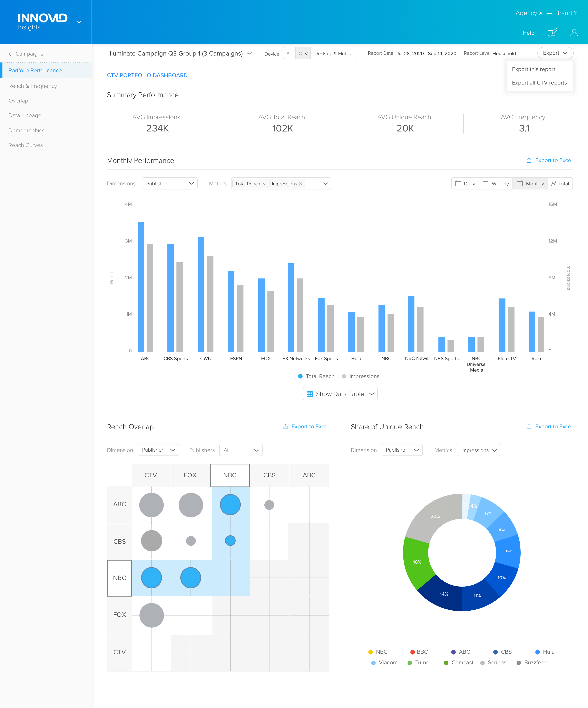Screen dimensions: 588x708
Task: Click Reach Overlap export share icon
Action: click(285, 426)
